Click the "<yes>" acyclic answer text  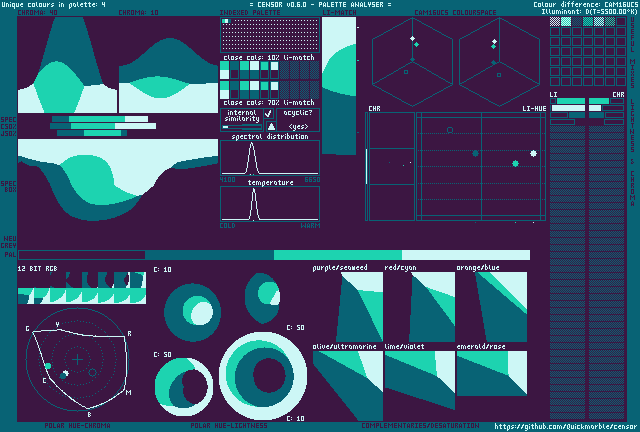tap(298, 127)
